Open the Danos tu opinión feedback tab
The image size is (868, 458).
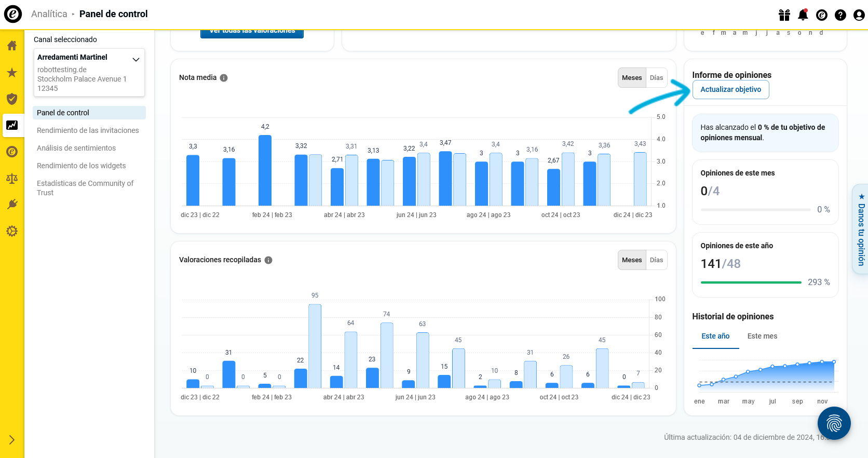(861, 229)
